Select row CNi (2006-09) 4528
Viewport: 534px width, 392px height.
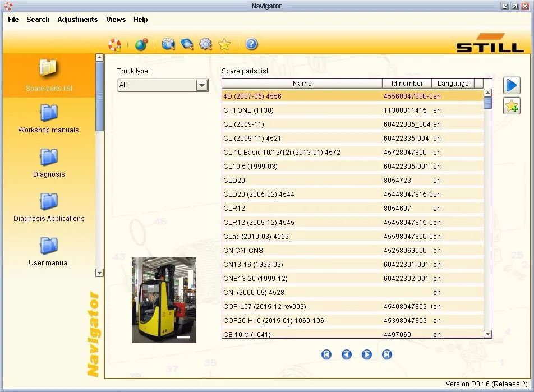click(352, 293)
